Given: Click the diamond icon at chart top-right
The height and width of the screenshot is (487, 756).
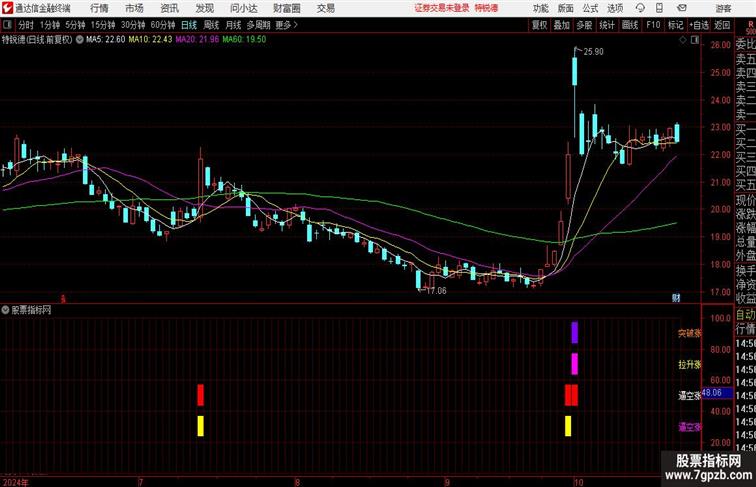Looking at the screenshot, I should pos(683,40).
